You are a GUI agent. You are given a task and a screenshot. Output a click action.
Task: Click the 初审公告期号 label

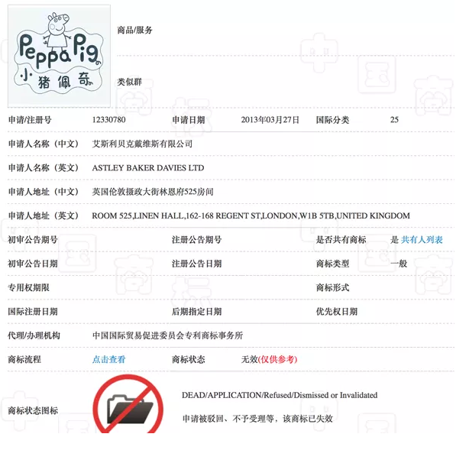click(33, 240)
